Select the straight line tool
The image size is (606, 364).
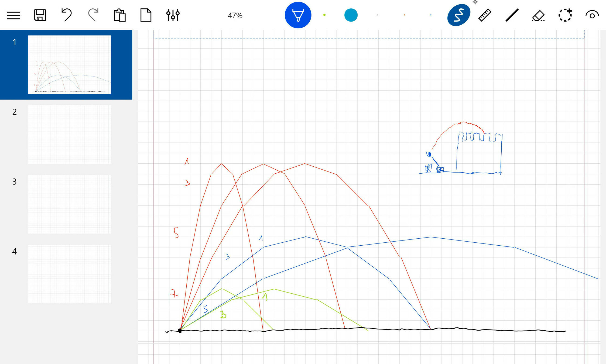tap(512, 15)
